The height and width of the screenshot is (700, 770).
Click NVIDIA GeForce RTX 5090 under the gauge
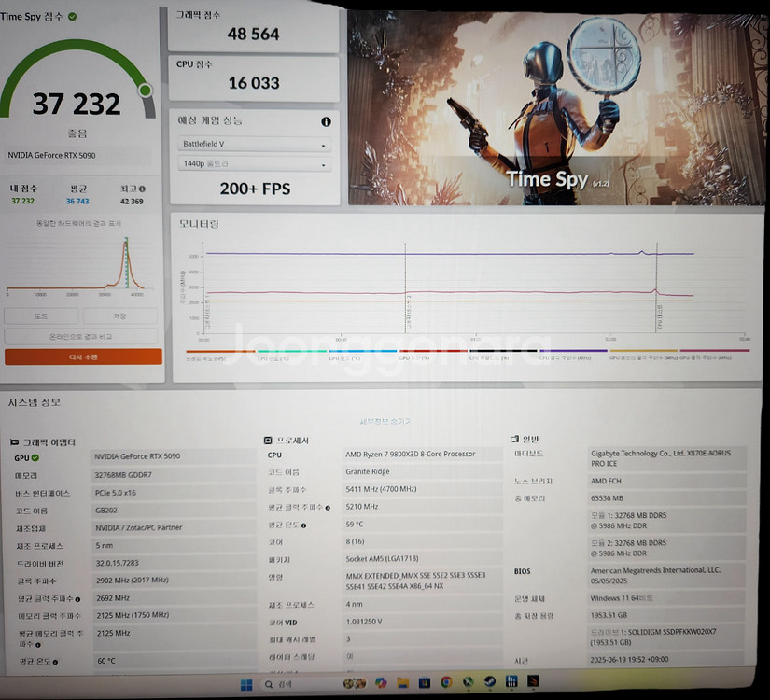51,155
